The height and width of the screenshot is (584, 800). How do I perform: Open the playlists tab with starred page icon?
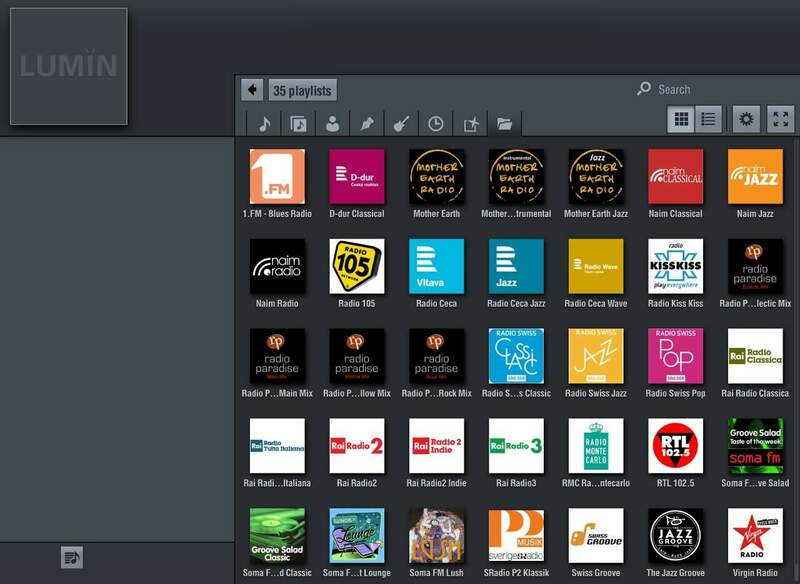pos(470,123)
